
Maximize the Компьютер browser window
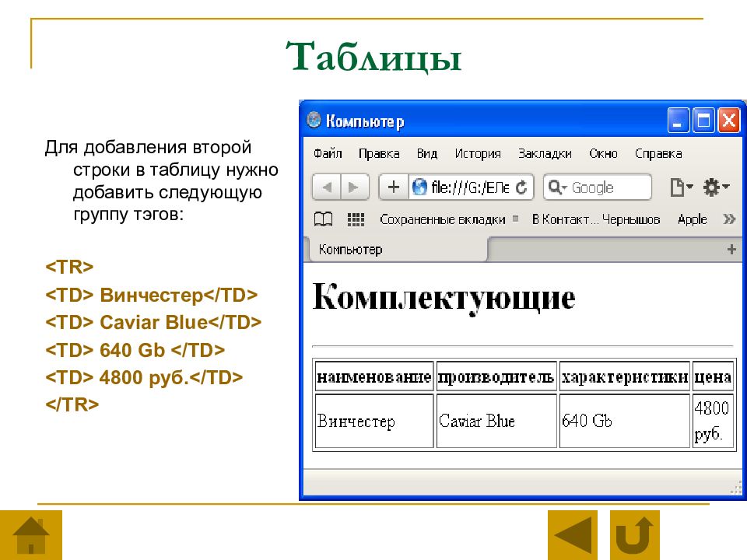click(703, 121)
